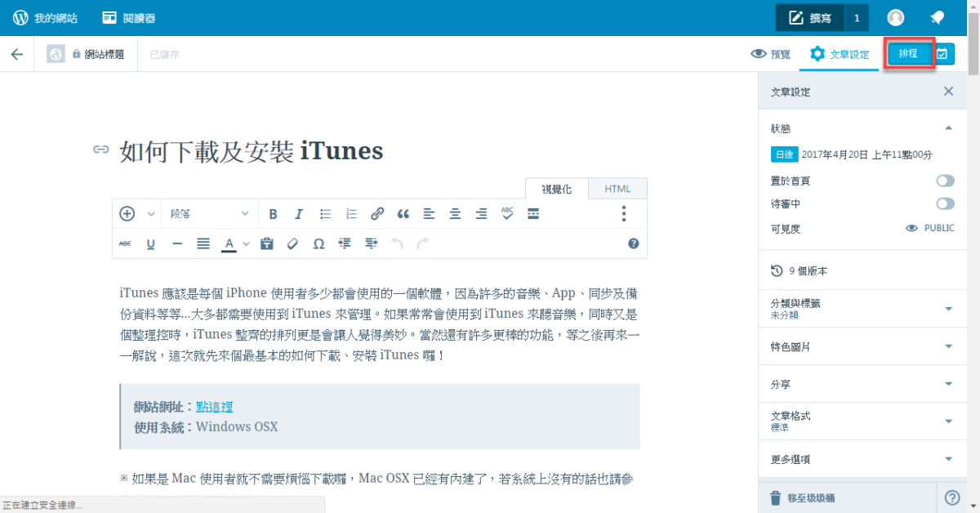Align text right
Viewport: 980px width, 513px height.
coord(481,214)
